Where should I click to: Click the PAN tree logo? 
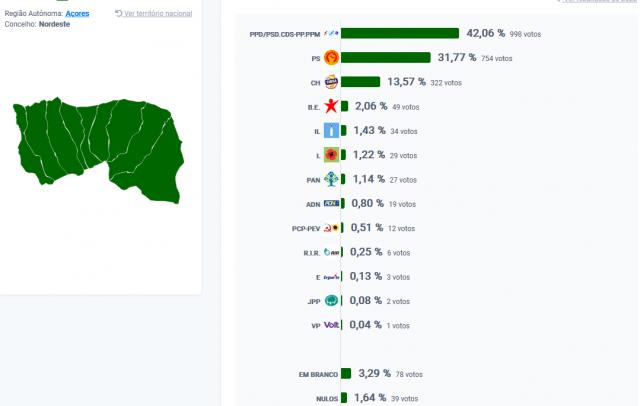point(331,179)
